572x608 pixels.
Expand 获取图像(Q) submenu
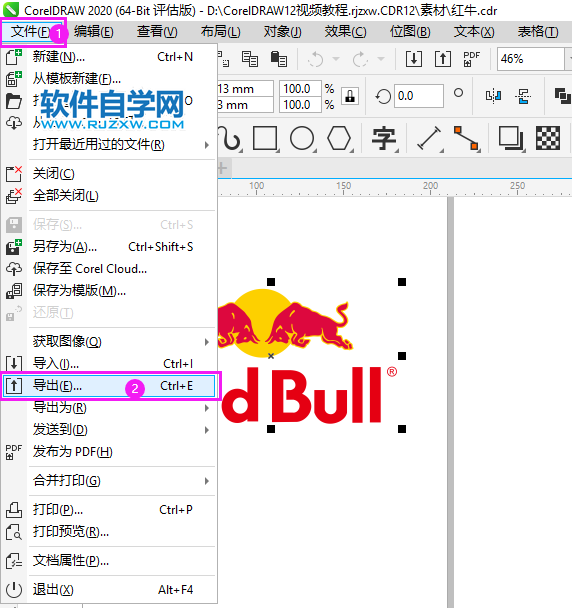[x=109, y=342]
